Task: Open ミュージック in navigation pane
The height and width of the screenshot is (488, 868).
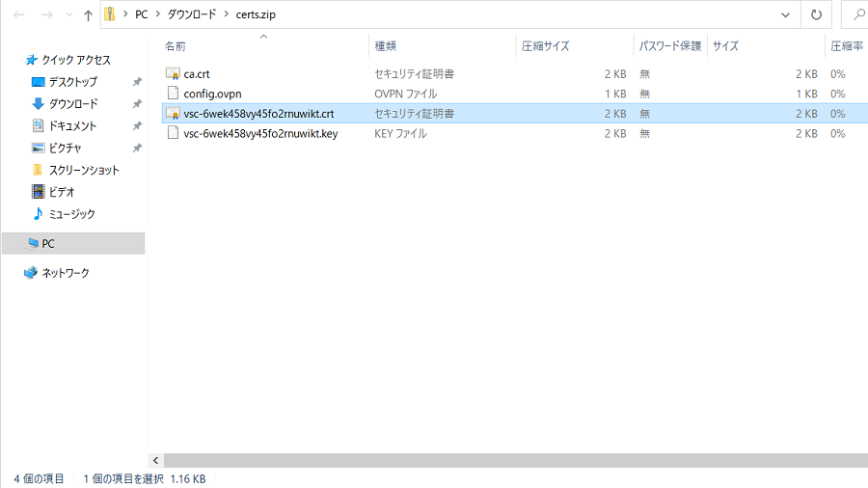Action: (72, 215)
